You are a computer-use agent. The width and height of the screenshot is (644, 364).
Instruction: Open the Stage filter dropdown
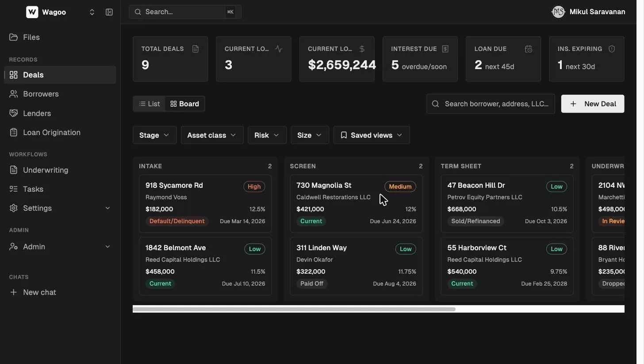pos(154,135)
